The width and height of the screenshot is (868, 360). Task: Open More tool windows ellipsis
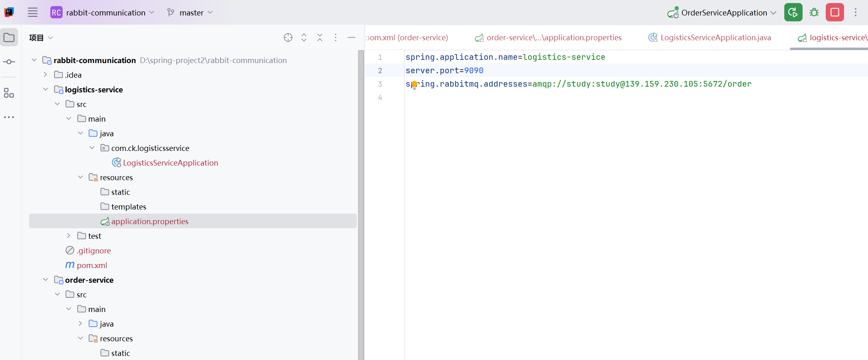click(x=9, y=117)
